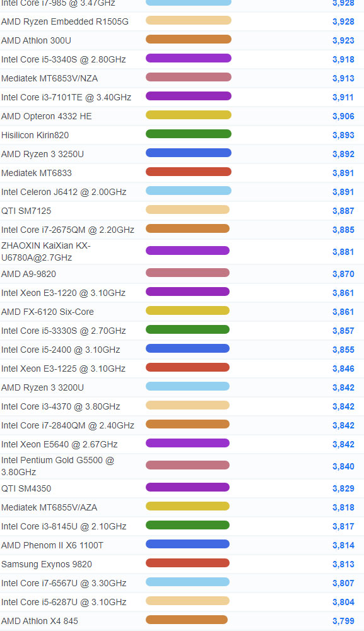Click the 3,813 score for Exynos 9820
Screen dimensions: 364x631
click(343, 564)
